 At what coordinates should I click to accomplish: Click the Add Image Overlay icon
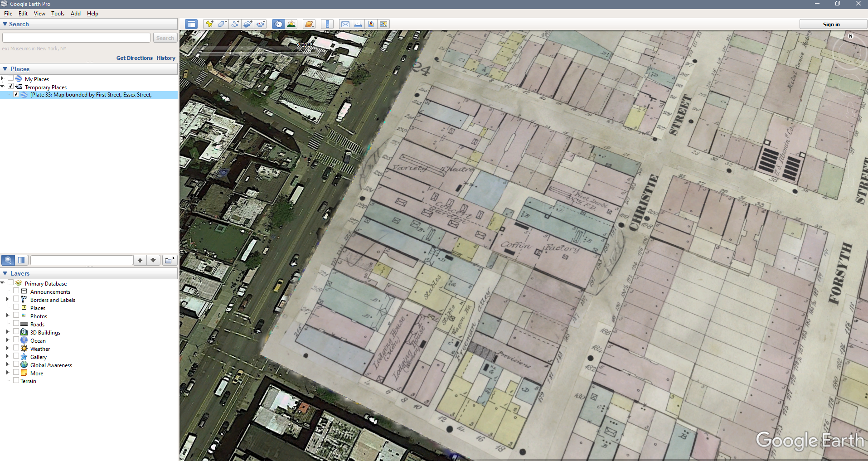pos(247,24)
